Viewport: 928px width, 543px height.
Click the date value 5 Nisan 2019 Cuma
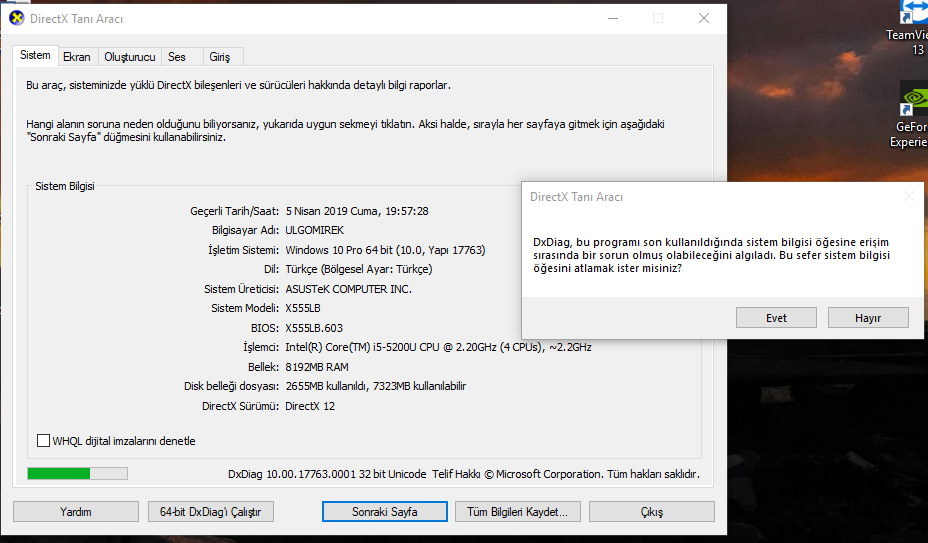(332, 211)
